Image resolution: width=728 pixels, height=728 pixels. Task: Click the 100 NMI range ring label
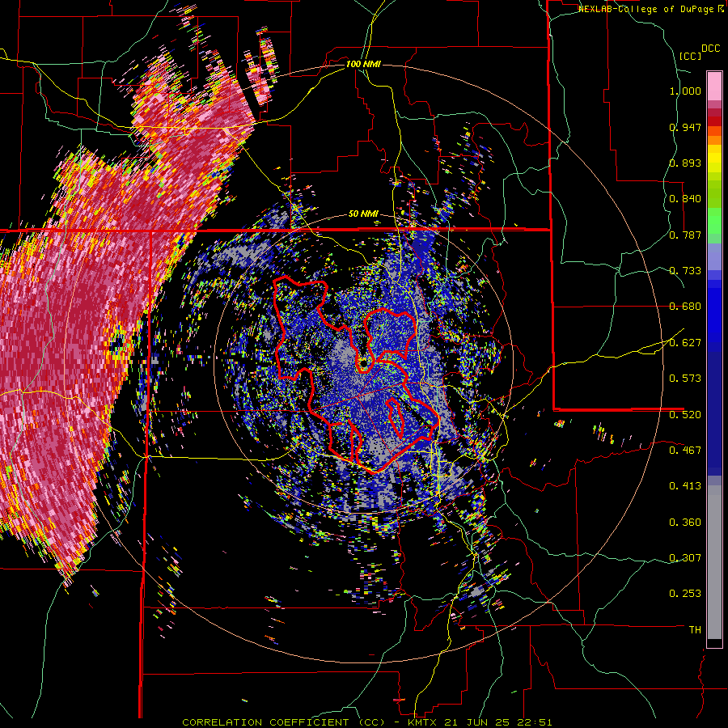point(363,64)
